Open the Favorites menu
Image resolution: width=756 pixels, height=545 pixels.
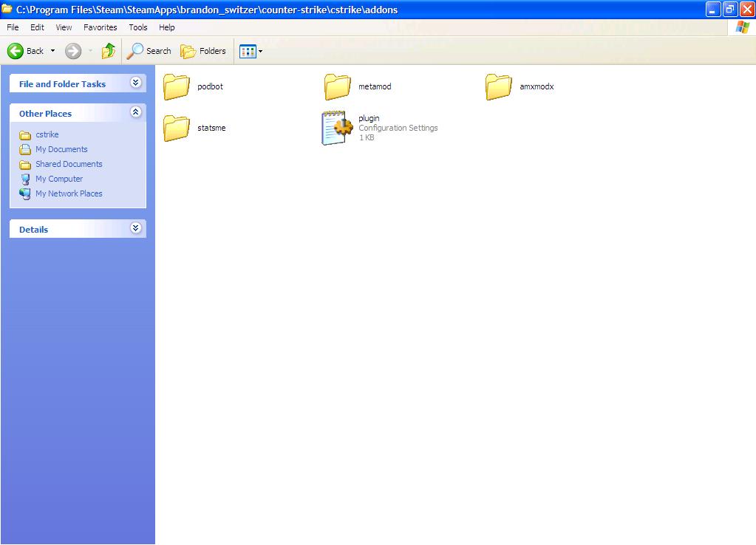coord(100,27)
